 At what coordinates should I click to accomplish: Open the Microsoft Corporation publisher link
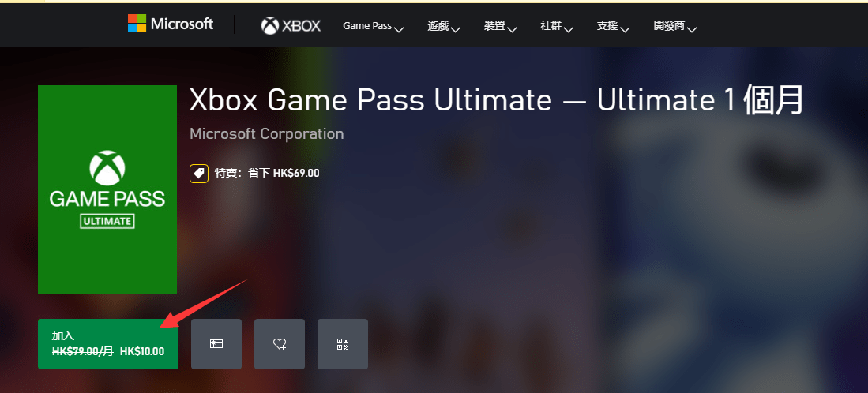point(266,134)
